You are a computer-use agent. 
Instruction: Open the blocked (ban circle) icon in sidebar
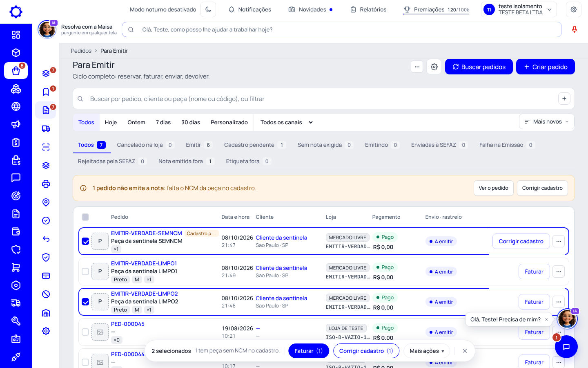(x=46, y=294)
